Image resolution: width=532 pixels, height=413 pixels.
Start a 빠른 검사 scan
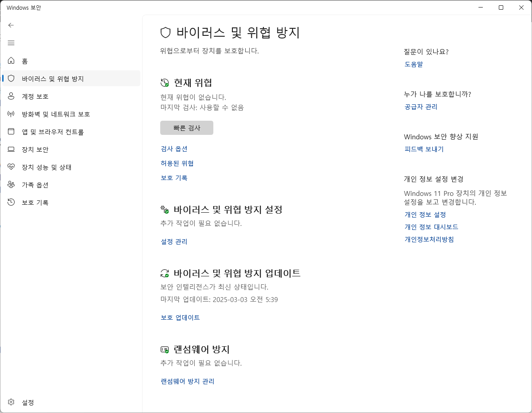[x=186, y=127]
